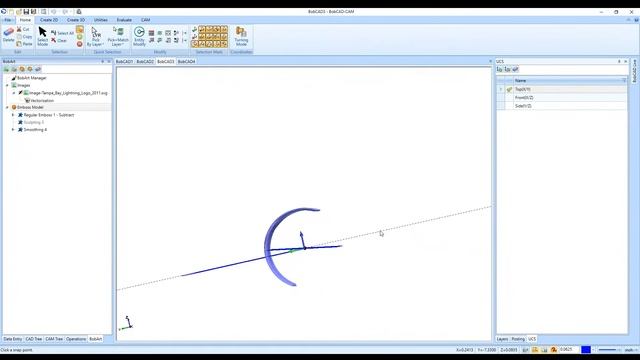Switch to the Evaluate ribbon tab
This screenshot has height=360, width=640.
point(124,20)
